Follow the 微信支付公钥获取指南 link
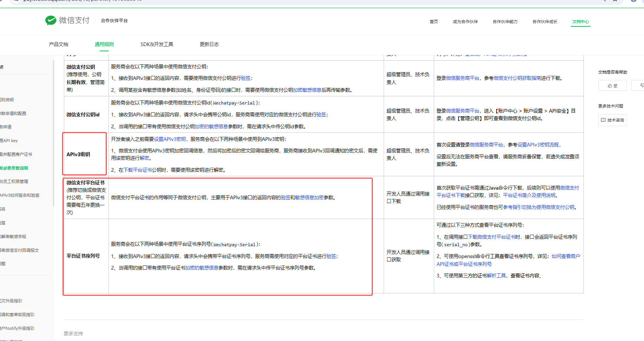The width and height of the screenshot is (644, 341). (x=517, y=78)
